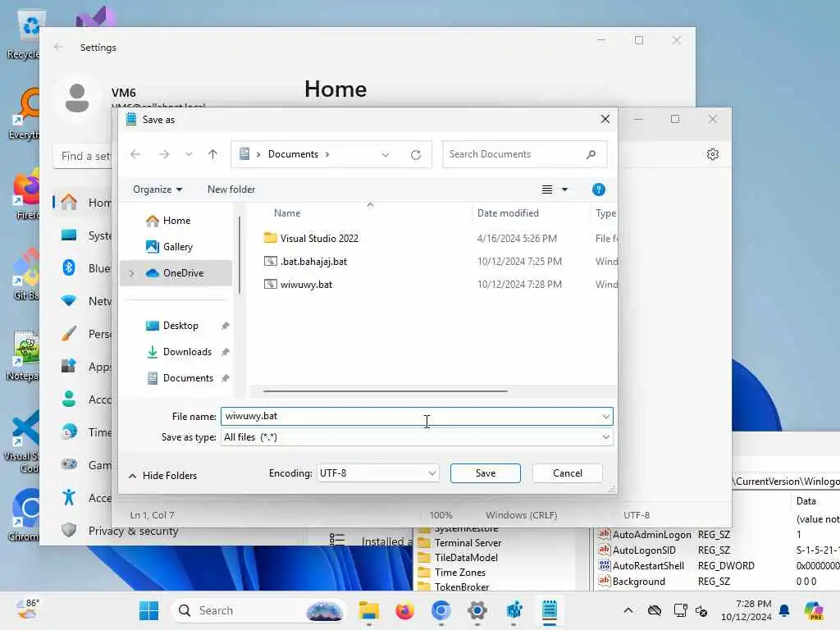The height and width of the screenshot is (630, 840).
Task: Open view options dropdown arrow
Action: pyautogui.click(x=564, y=189)
